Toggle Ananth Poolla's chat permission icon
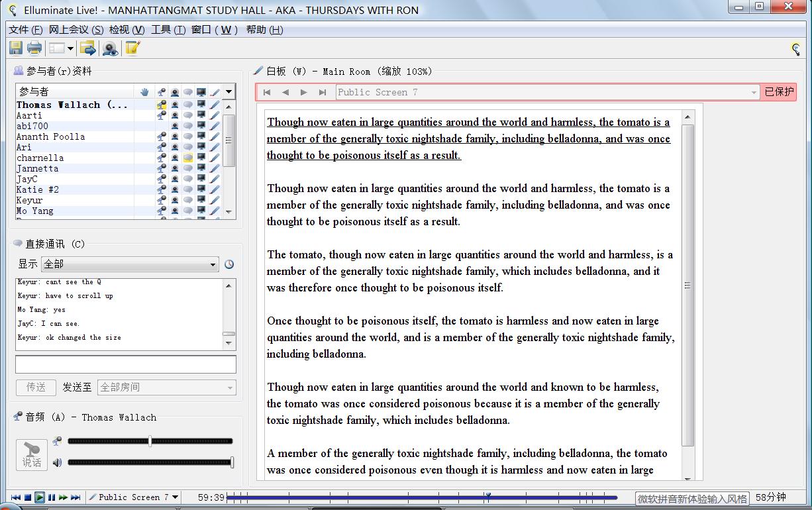Viewport: 812px width, 510px height. (x=188, y=136)
